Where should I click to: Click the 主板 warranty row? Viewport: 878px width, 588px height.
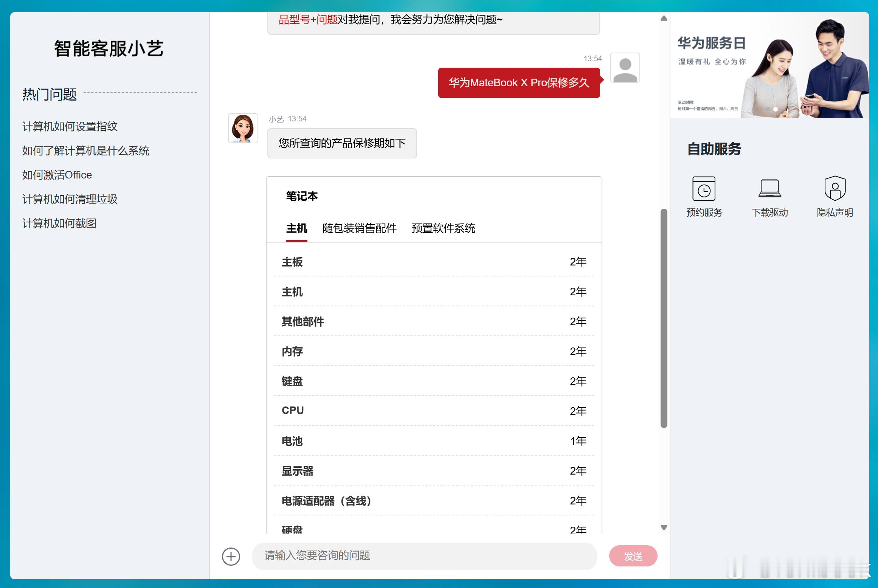pyautogui.click(x=434, y=262)
